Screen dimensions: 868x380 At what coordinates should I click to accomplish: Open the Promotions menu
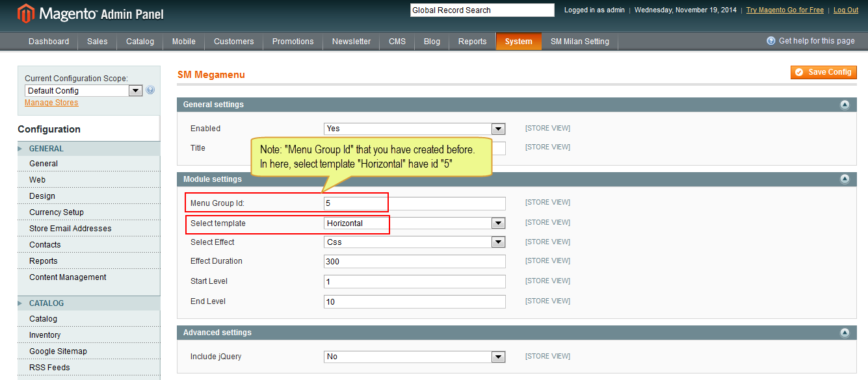pos(293,42)
